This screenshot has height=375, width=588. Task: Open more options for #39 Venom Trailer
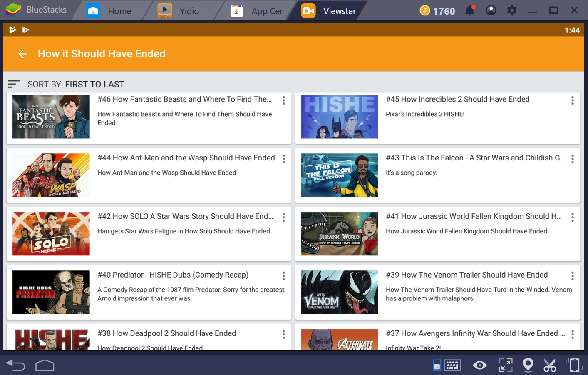click(573, 276)
